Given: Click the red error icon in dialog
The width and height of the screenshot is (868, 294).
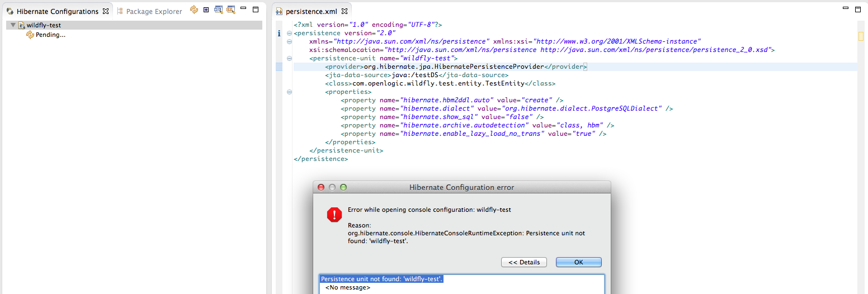Looking at the screenshot, I should (x=334, y=215).
